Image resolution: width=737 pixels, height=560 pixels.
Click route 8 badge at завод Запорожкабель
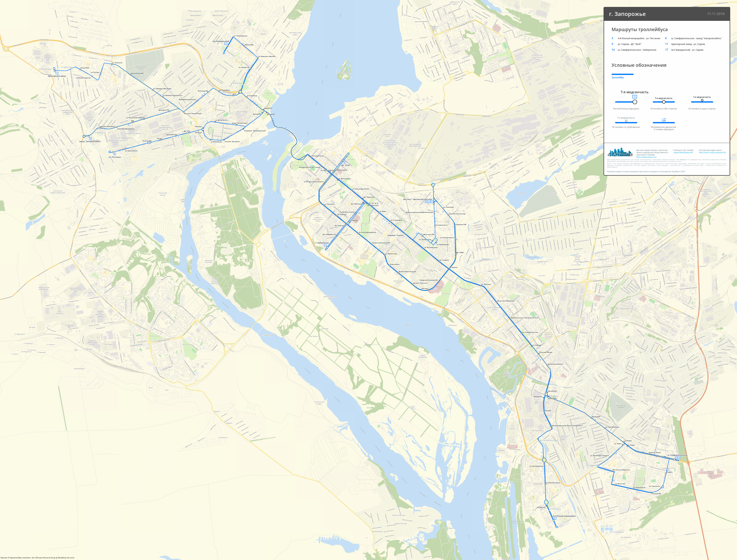tap(90, 139)
